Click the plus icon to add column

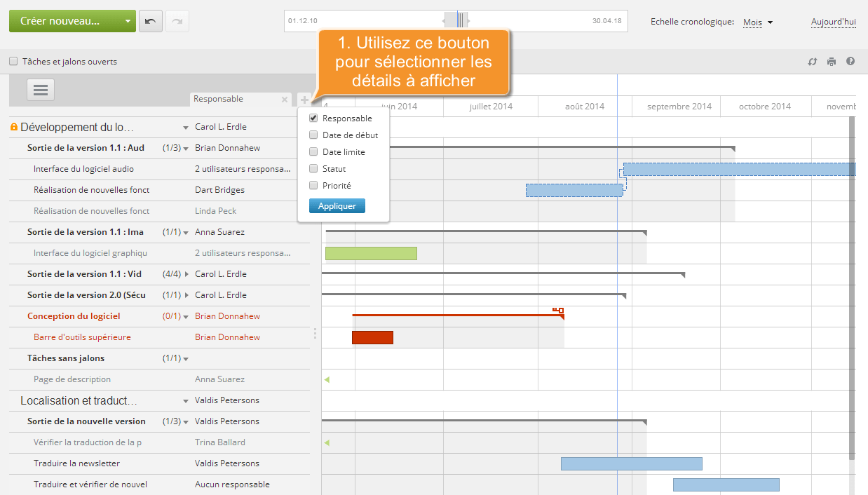(304, 100)
